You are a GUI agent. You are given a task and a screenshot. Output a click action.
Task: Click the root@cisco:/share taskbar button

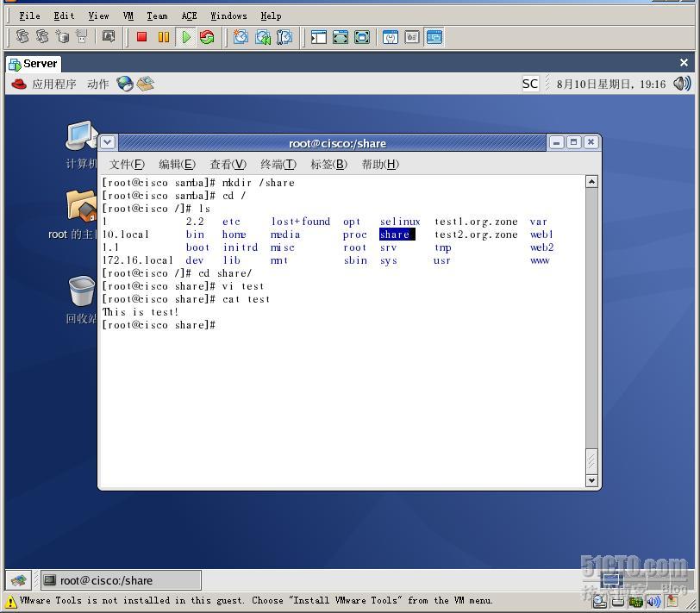(x=121, y=580)
